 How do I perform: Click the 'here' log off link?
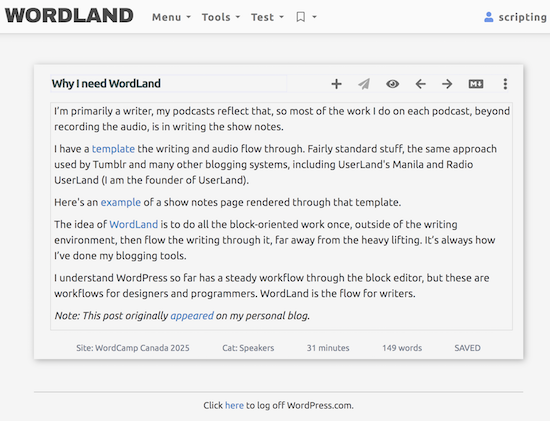click(234, 405)
